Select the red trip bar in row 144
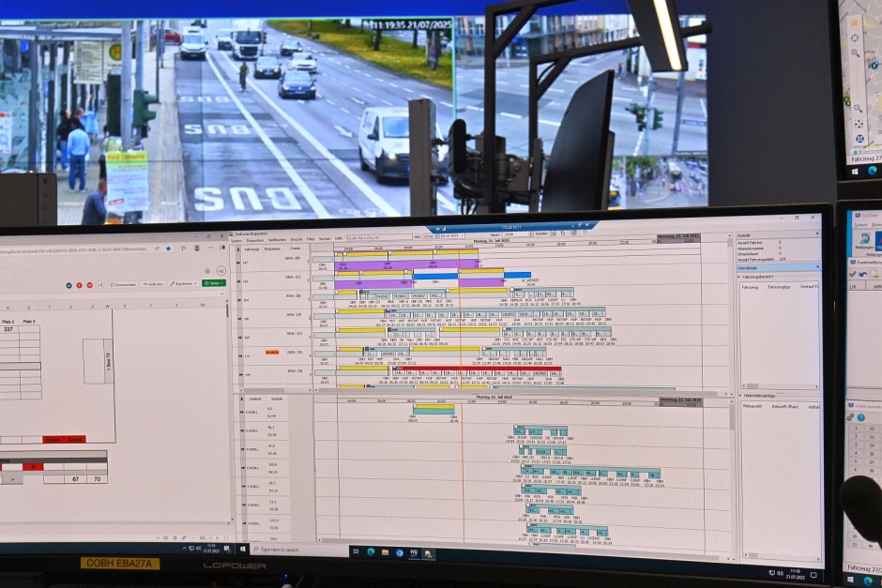Screen dimensions: 882x588 pyautogui.click(x=477, y=369)
